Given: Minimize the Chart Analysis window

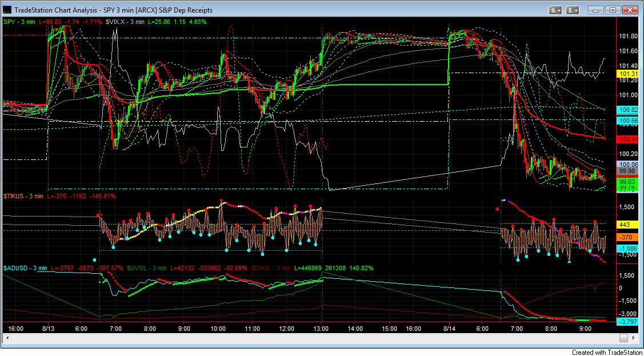Looking at the screenshot, I should coord(596,10).
